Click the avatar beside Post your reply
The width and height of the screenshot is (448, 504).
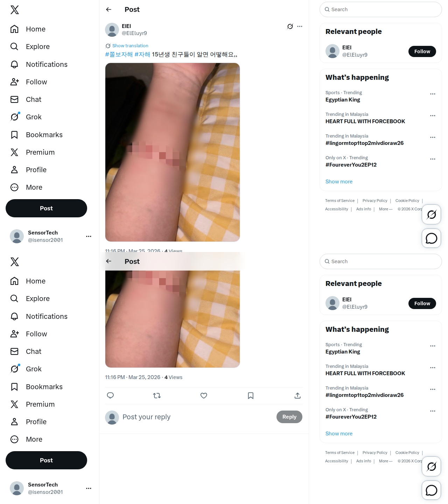pyautogui.click(x=112, y=417)
